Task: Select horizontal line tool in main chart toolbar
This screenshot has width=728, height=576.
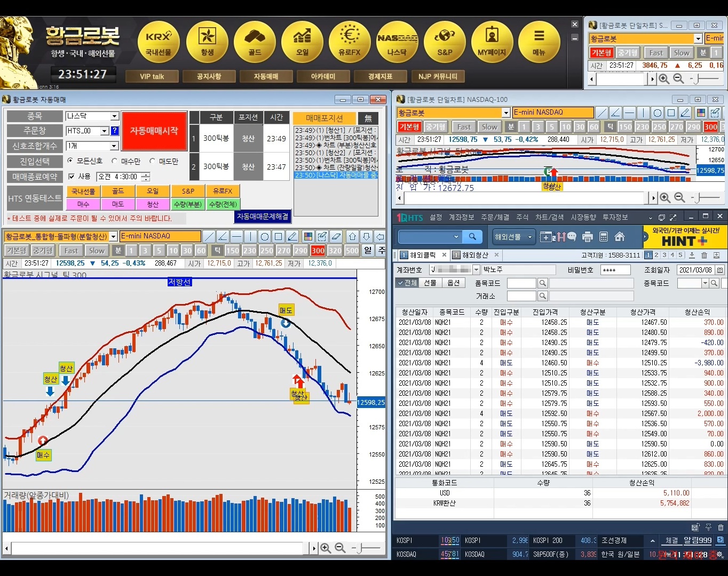Action: [236, 236]
